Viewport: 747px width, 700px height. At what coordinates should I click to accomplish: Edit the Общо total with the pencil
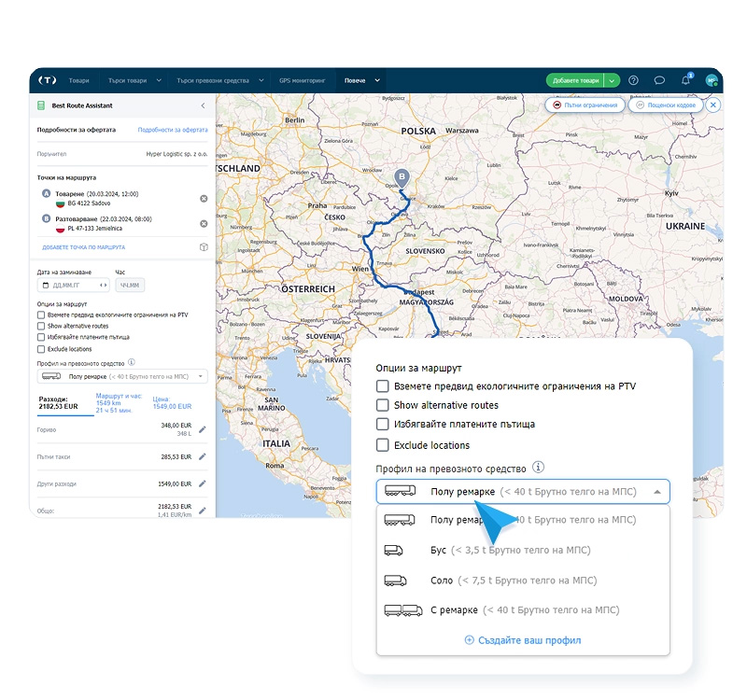[203, 511]
